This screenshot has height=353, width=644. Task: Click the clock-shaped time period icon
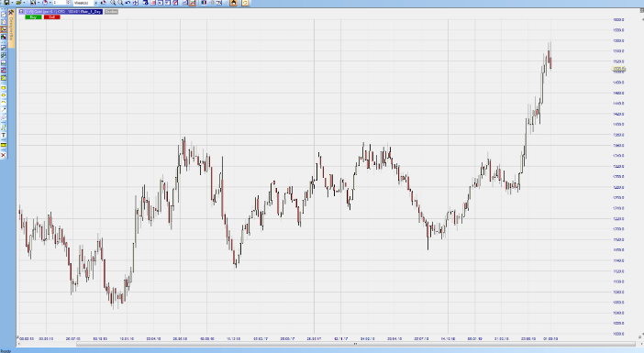[x=45, y=3]
